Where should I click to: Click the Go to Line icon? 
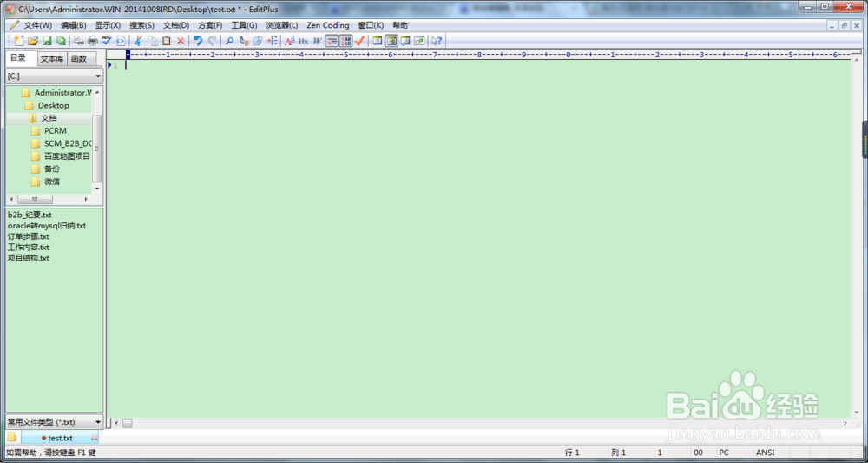pyautogui.click(x=272, y=41)
